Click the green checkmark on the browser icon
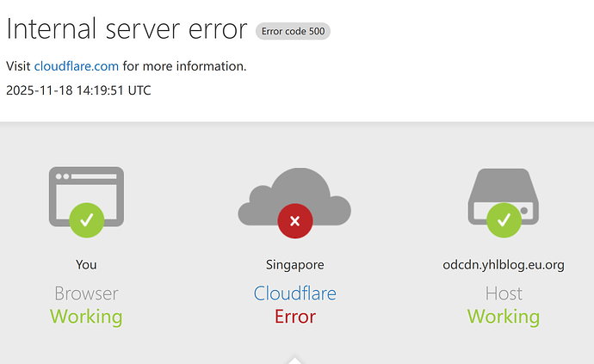 coord(86,219)
